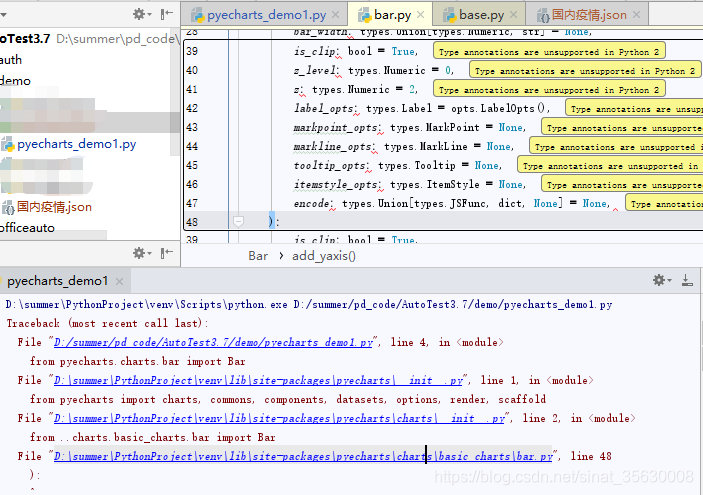Screen dimensions: 703x495
Task: Click markpoint_opts parameter on line 43
Action: pos(336,128)
